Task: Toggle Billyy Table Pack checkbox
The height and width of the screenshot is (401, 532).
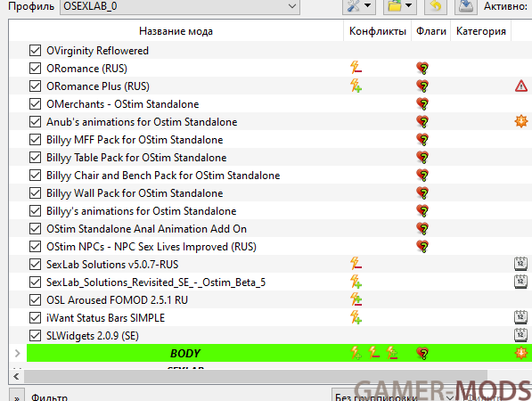Action: (36, 158)
